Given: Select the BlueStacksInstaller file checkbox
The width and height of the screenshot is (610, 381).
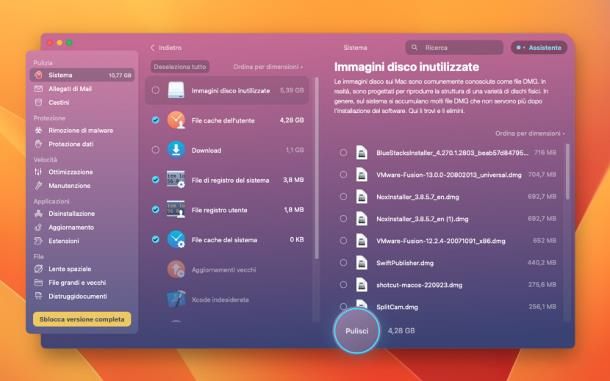Looking at the screenshot, I should [x=343, y=153].
